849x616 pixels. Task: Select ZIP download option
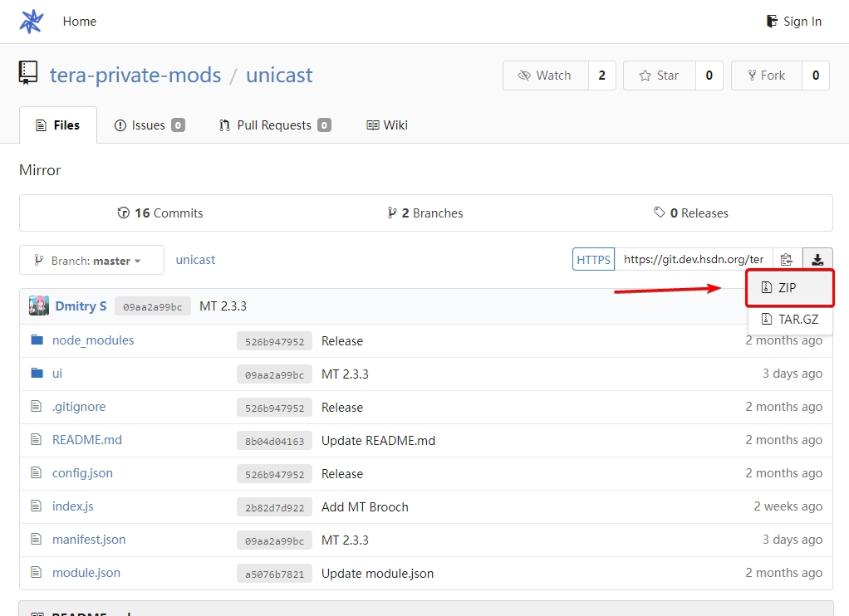(x=789, y=288)
